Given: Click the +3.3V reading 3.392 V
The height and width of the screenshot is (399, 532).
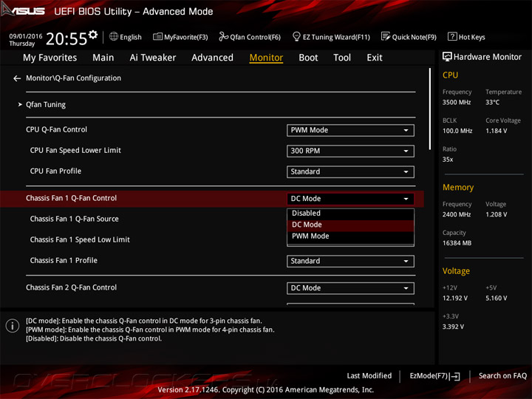Looking at the screenshot, I should (x=453, y=327).
